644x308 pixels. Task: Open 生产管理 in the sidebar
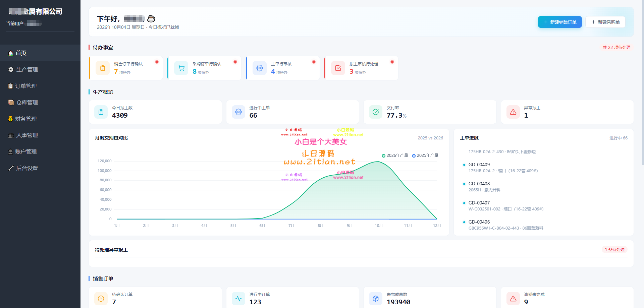coord(40,69)
